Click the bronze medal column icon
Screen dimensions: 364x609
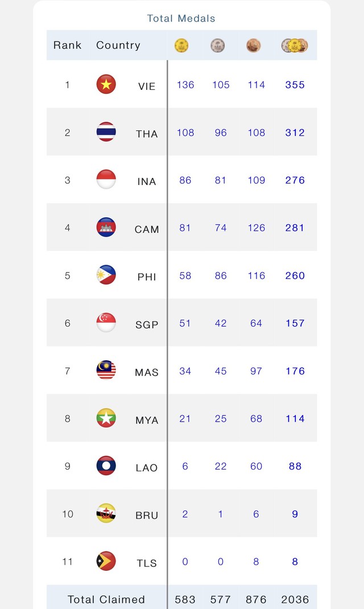click(253, 46)
